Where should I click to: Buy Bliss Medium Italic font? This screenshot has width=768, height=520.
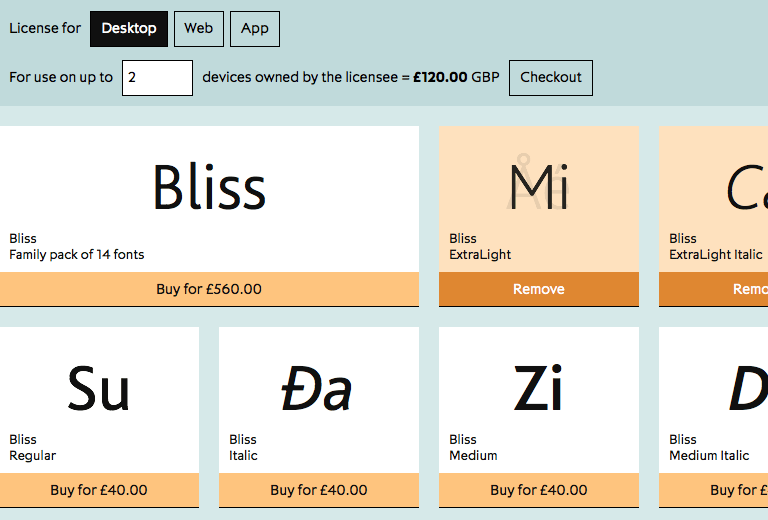click(714, 490)
